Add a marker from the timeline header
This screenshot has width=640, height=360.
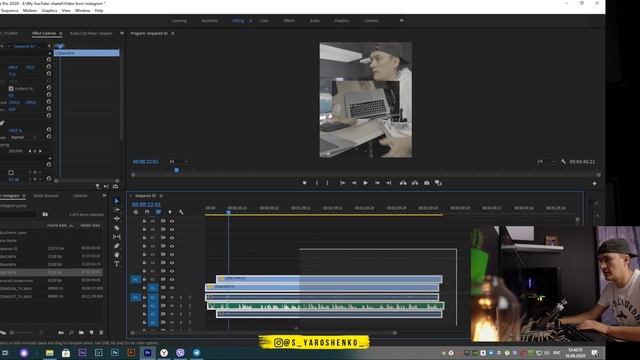pyautogui.click(x=170, y=212)
